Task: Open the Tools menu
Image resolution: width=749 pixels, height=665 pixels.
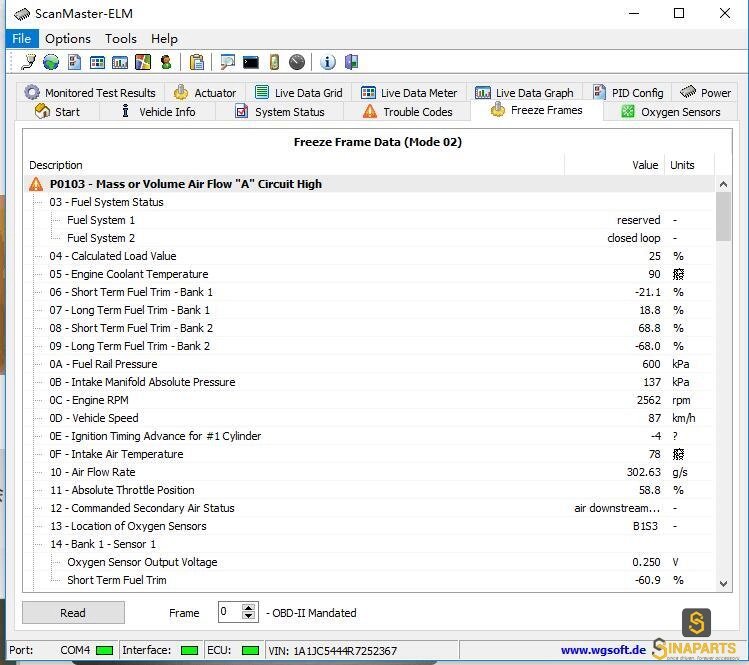Action: (x=121, y=39)
